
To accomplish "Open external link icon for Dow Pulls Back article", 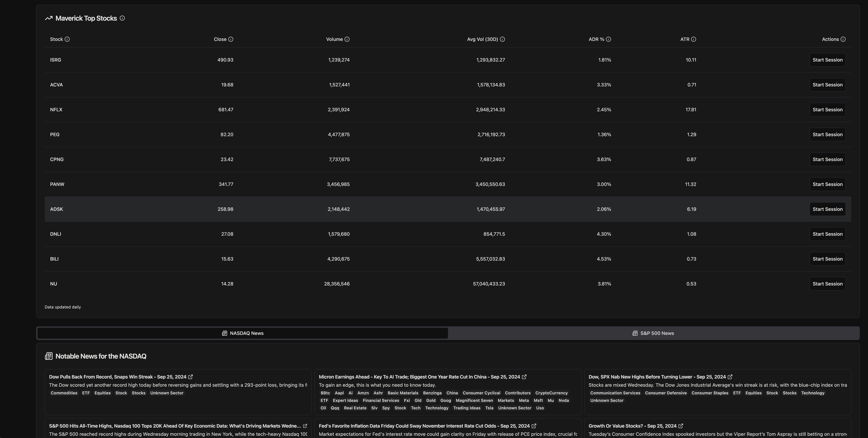I will coord(190,377).
